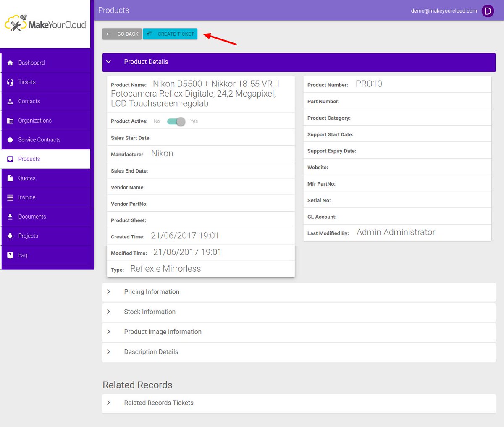Click the GL Account field row
504x427 pixels.
pos(397,217)
